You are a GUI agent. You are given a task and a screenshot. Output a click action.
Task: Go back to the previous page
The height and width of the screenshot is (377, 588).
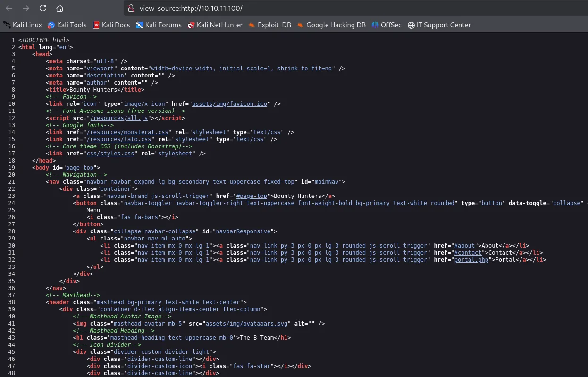[x=9, y=8]
